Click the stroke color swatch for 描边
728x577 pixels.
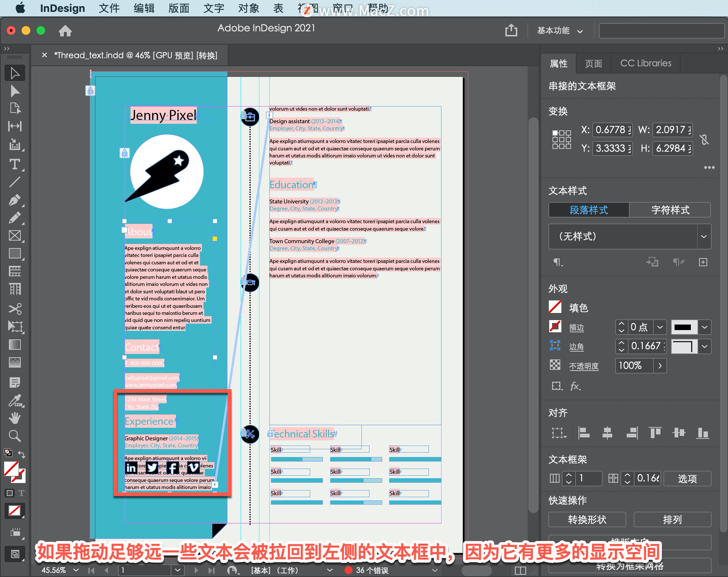[x=555, y=326]
